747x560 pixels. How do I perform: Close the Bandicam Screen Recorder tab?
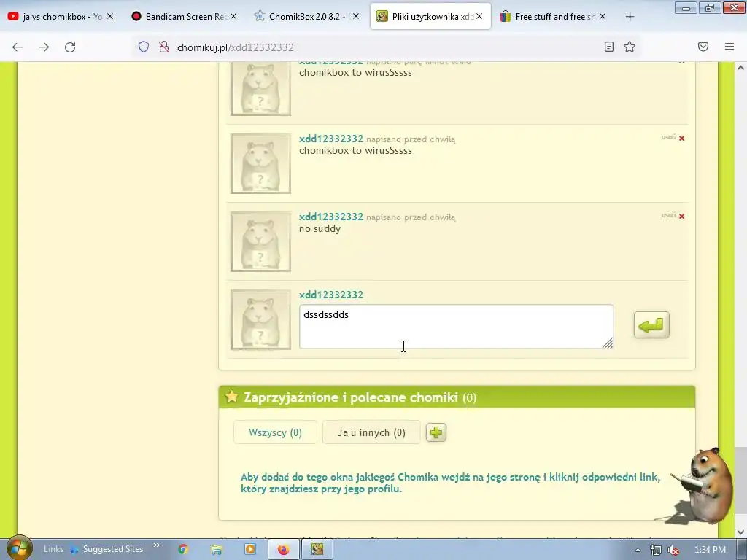[x=233, y=16]
